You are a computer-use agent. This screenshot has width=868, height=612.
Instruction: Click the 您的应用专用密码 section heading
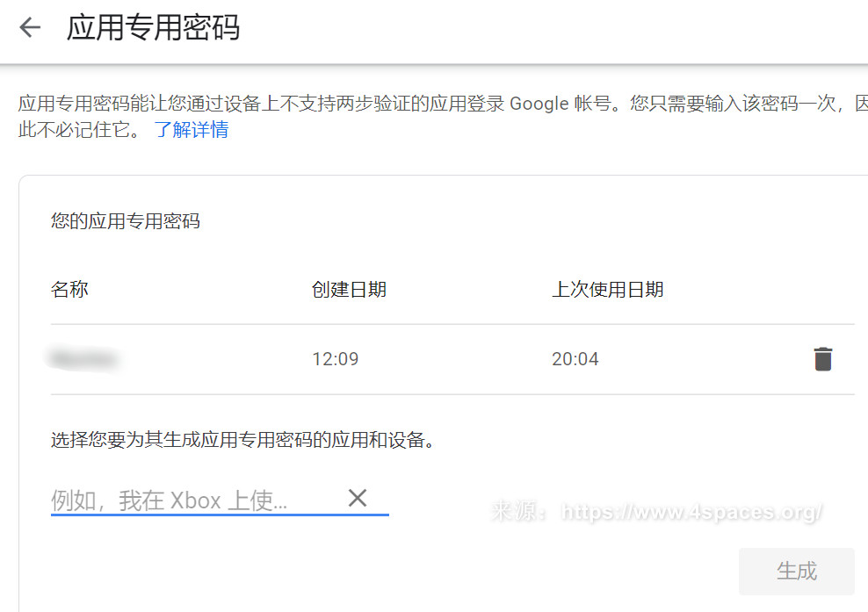click(125, 221)
